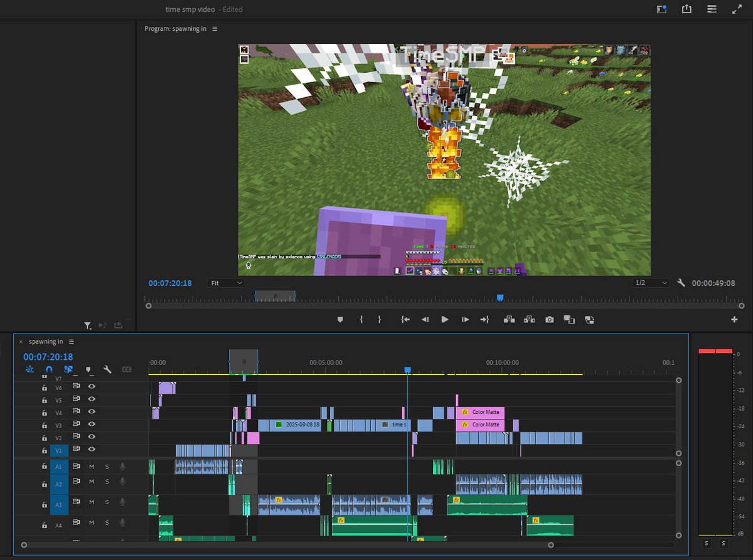The width and height of the screenshot is (753, 560).
Task: Solo audio track A4
Action: click(x=107, y=522)
